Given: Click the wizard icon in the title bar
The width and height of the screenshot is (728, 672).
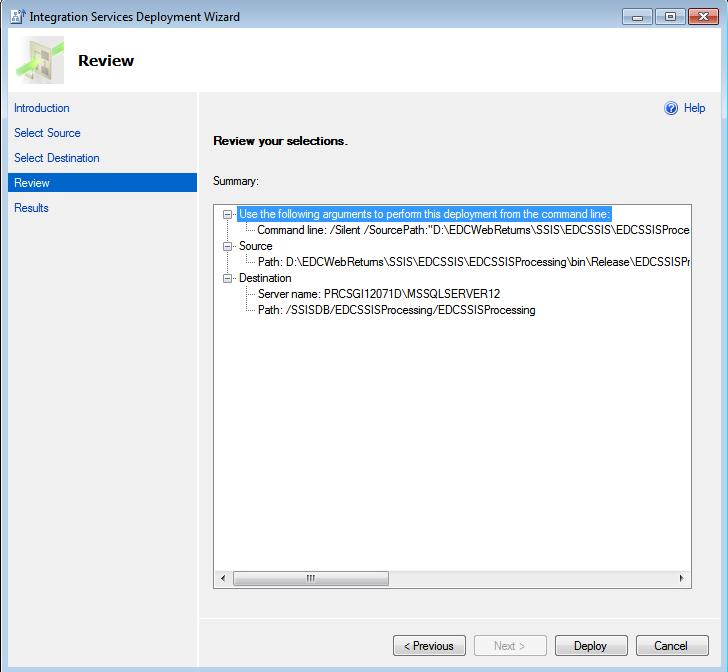Looking at the screenshot, I should [x=16, y=16].
